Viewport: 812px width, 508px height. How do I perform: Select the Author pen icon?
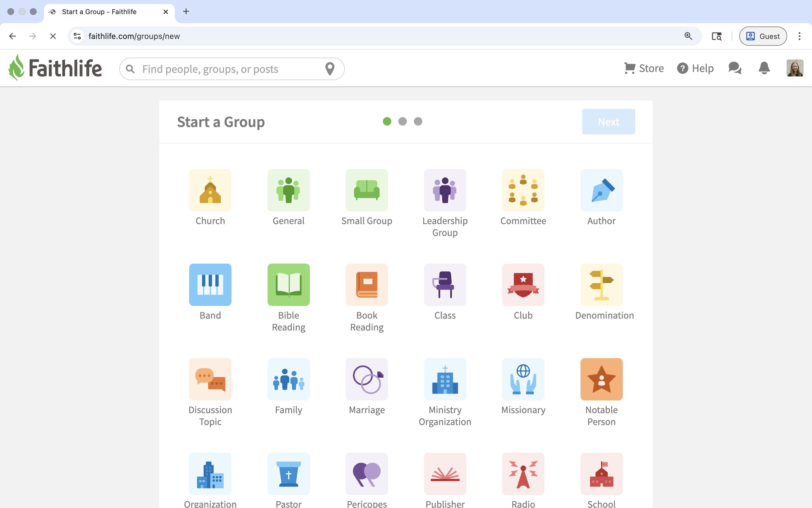tap(602, 190)
